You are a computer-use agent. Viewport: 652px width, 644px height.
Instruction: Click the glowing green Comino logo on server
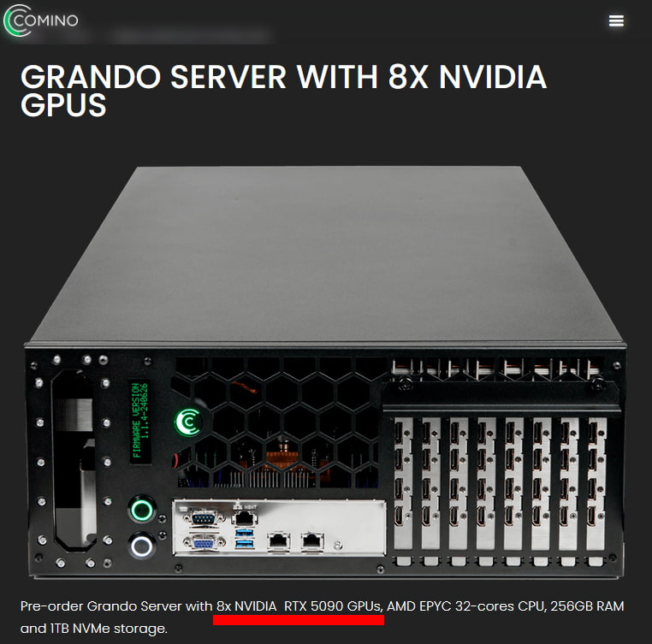pyautogui.click(x=188, y=422)
